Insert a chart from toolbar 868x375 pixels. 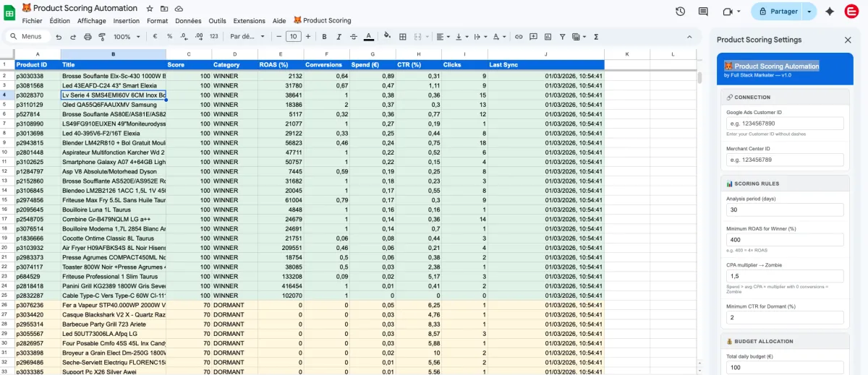548,37
